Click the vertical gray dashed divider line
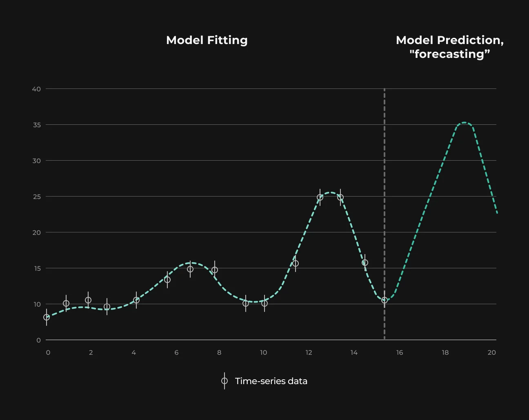Screen dimensions: 529x420 tap(385, 214)
